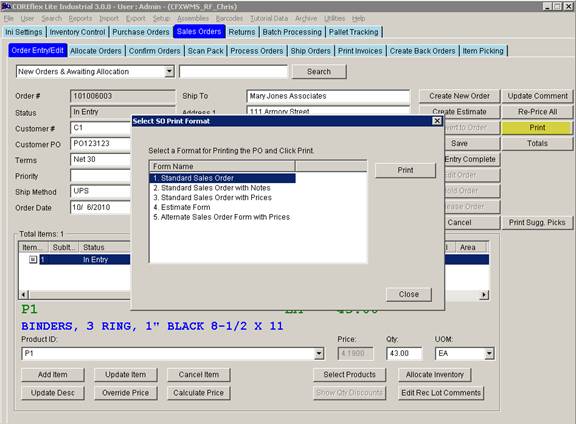Image resolution: width=576 pixels, height=424 pixels.
Task: Open the Scan Pack sub-tab
Action: 206,51
